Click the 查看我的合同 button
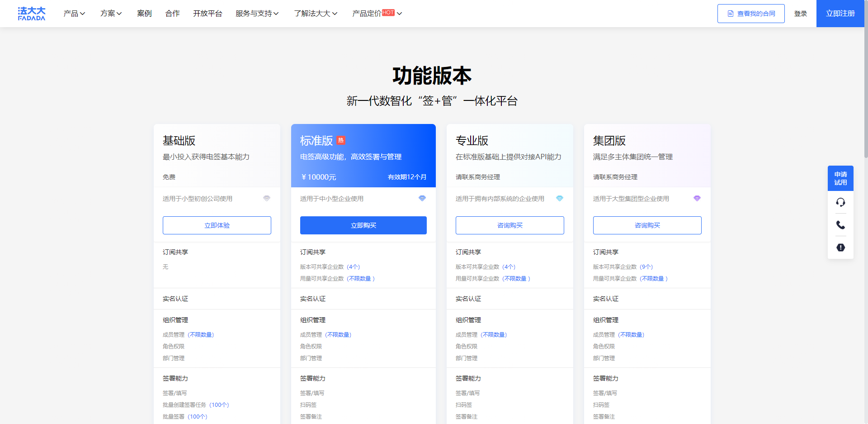The image size is (868, 424). [x=751, y=14]
